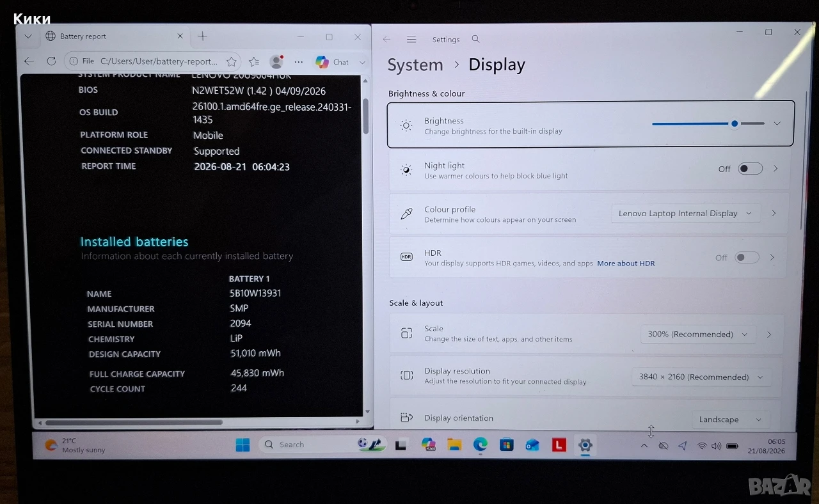Open the More about HDR link
Screen dimensions: 819x504
coord(626,264)
